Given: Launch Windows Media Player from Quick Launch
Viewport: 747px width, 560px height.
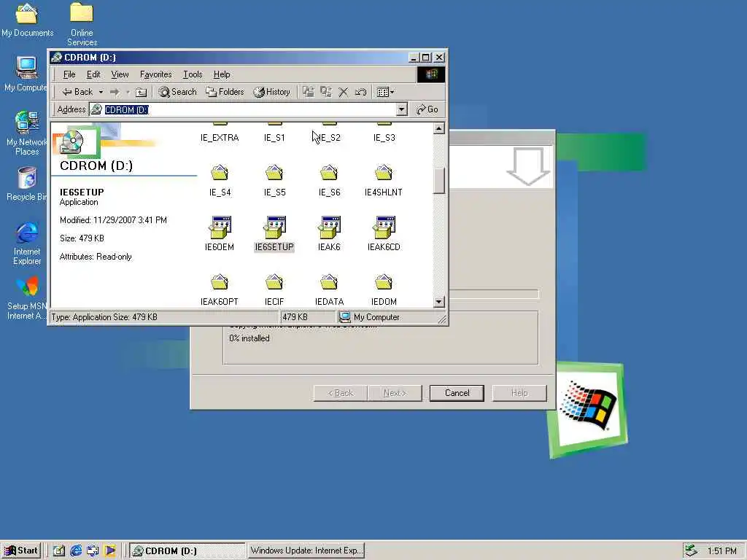Looking at the screenshot, I should pos(109,551).
